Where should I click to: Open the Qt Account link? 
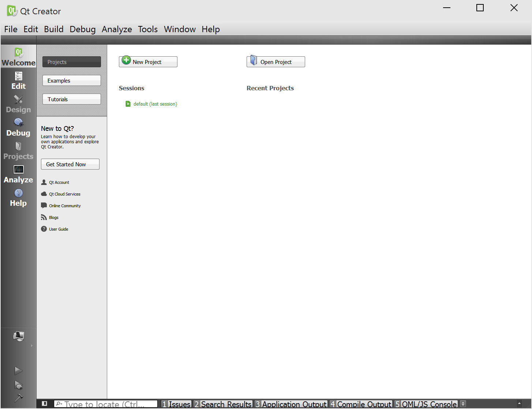[x=59, y=182]
